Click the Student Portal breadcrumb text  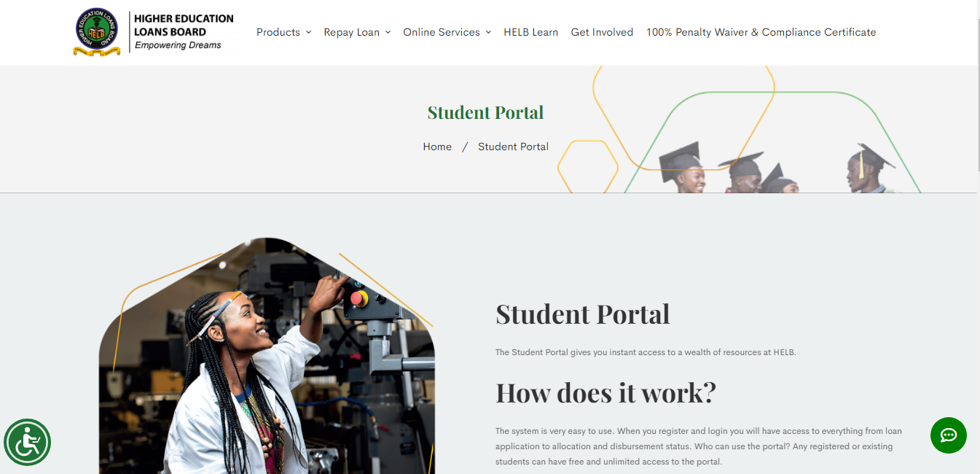pyautogui.click(x=514, y=147)
